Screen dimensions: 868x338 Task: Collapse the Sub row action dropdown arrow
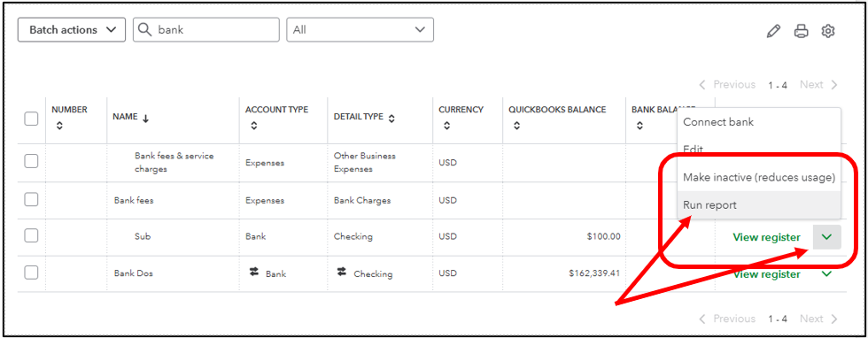827,237
